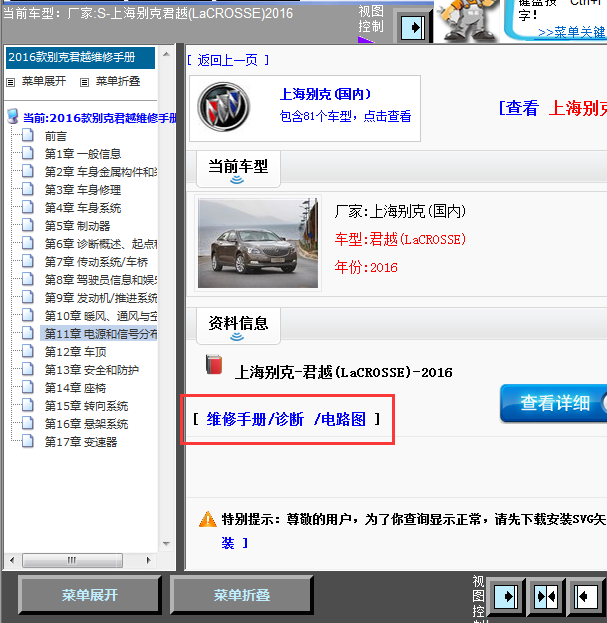This screenshot has width=607, height=623.
Task: Click the blue 查看详细 button
Action: coord(553,403)
